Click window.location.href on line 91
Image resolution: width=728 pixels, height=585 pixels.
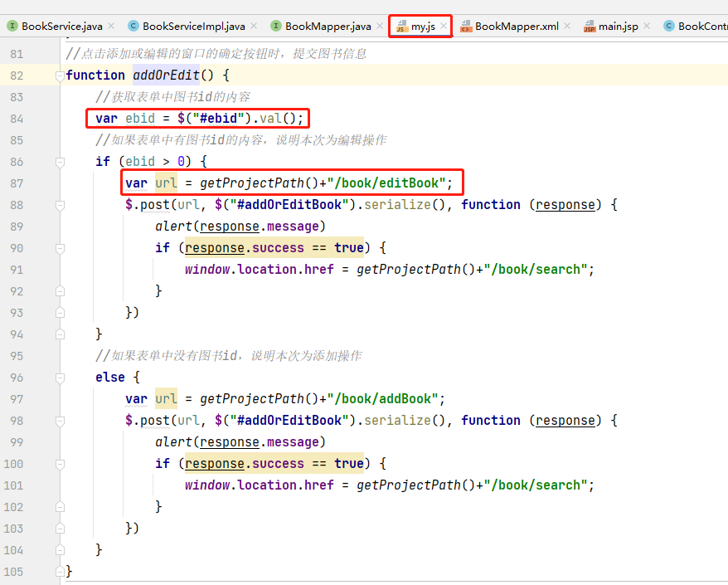coord(259,270)
